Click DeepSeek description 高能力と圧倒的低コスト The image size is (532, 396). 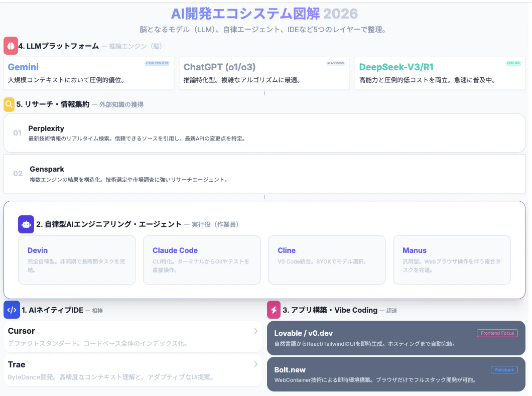[428, 80]
